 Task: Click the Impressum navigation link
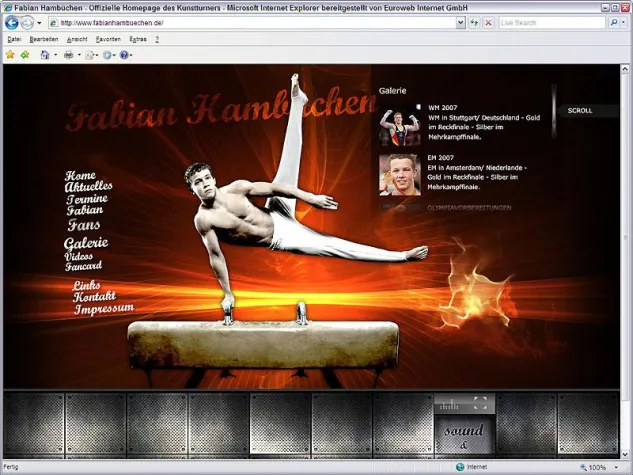(103, 309)
